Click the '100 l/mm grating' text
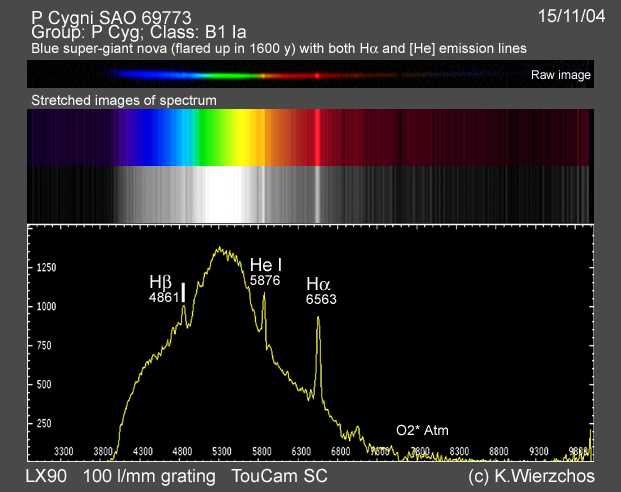The image size is (621, 492). [149, 477]
